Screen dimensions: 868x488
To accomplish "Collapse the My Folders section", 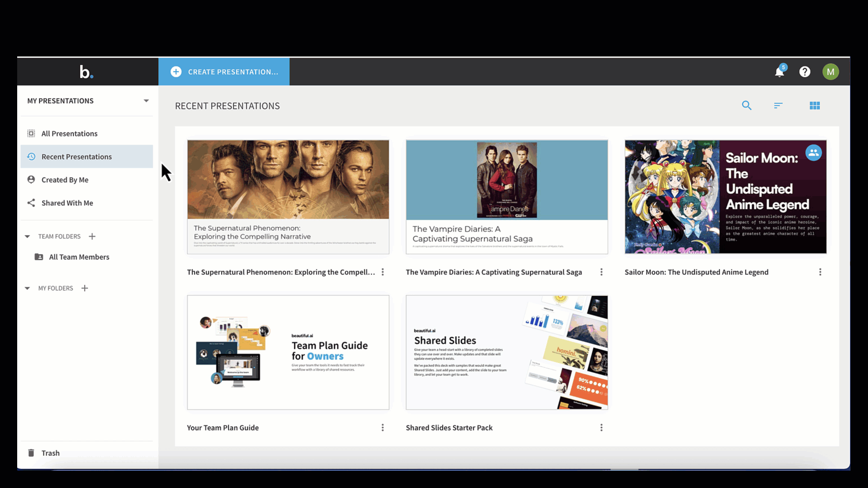I will click(x=27, y=288).
